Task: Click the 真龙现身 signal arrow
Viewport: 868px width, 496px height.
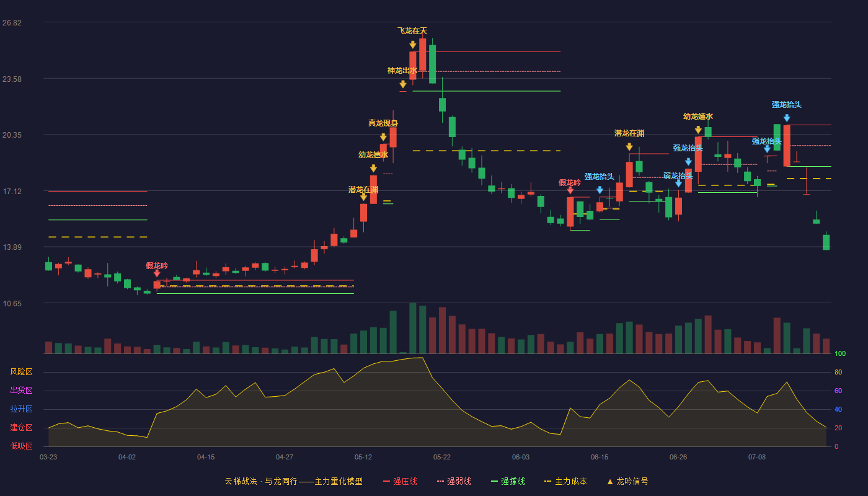Action: pyautogui.click(x=383, y=137)
